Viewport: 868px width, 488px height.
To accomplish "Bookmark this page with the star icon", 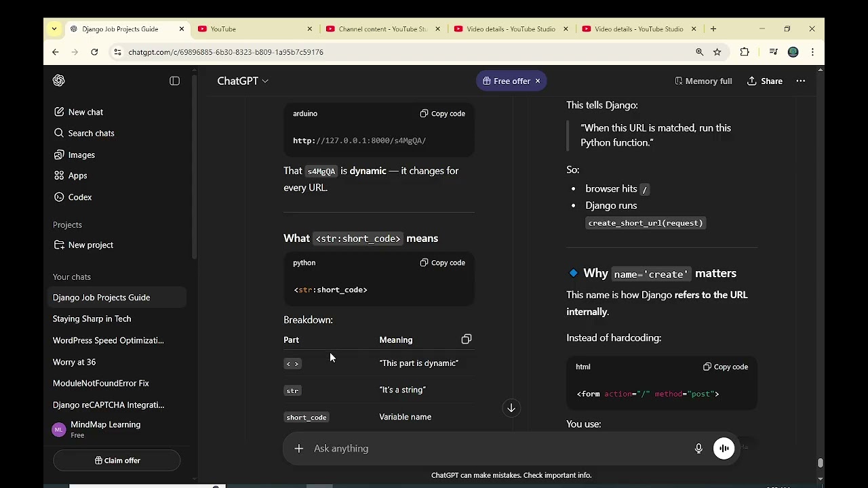I will pyautogui.click(x=717, y=52).
